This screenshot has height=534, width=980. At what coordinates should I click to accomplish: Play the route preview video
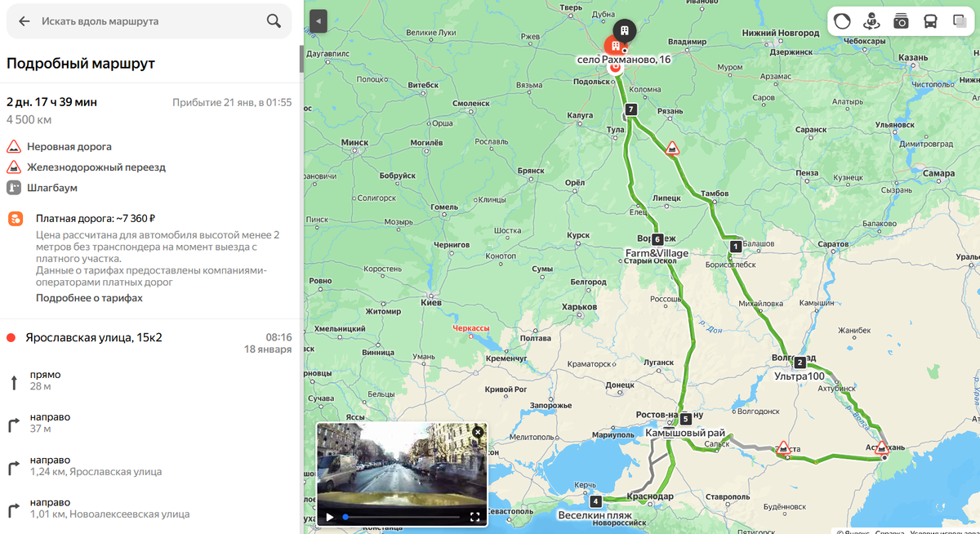pos(330,517)
